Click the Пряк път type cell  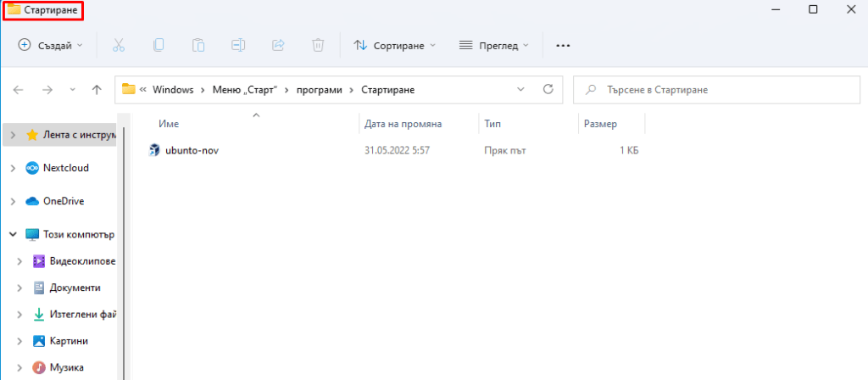point(506,150)
